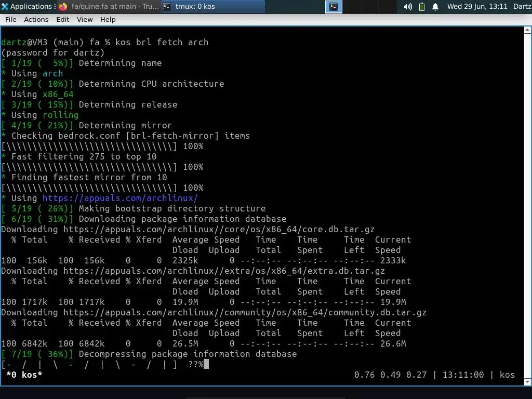Open the View menu

(x=85, y=20)
